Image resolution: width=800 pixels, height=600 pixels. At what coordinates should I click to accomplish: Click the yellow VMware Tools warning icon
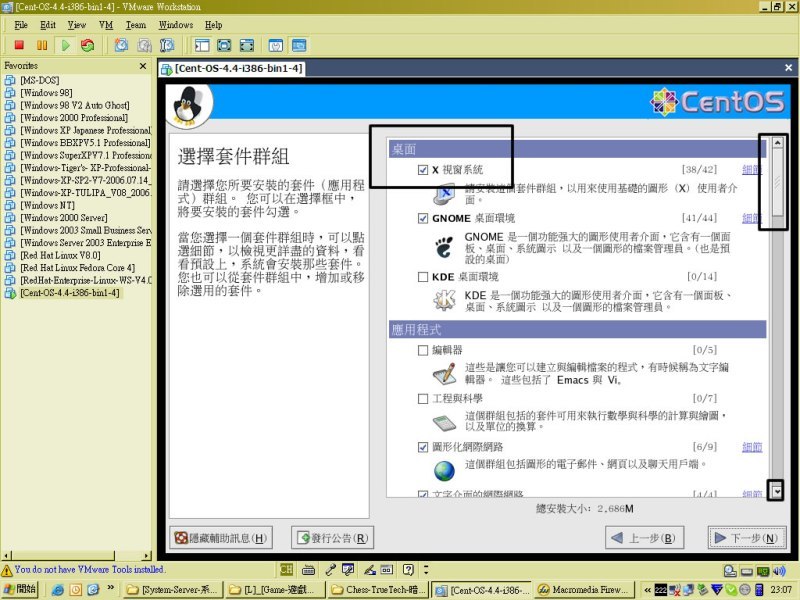pos(7,570)
